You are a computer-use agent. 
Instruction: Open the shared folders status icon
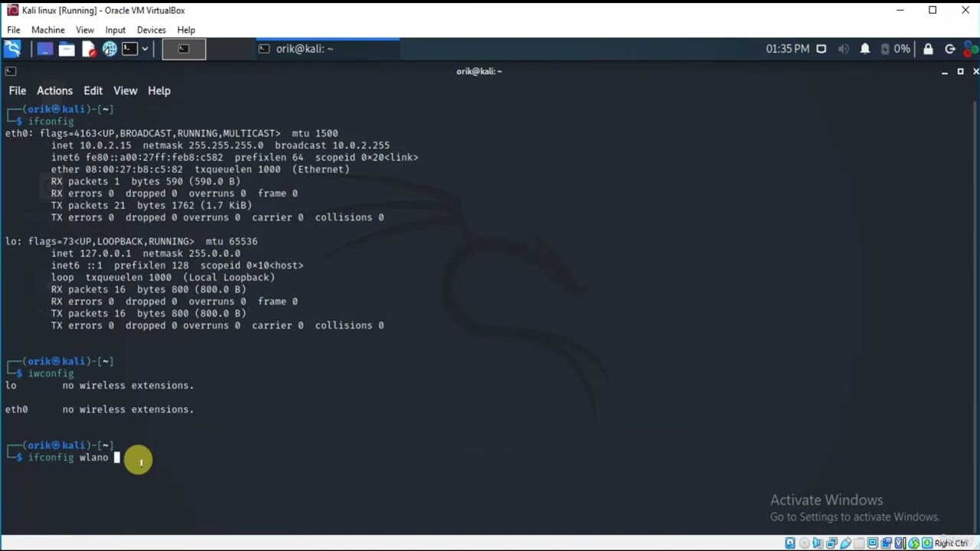859,543
